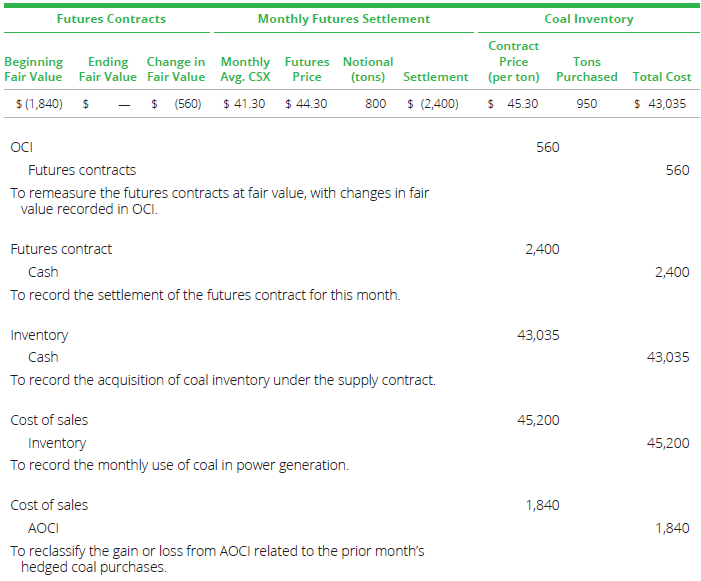Click the 45,200 Cost of sales debit amount

(x=538, y=420)
